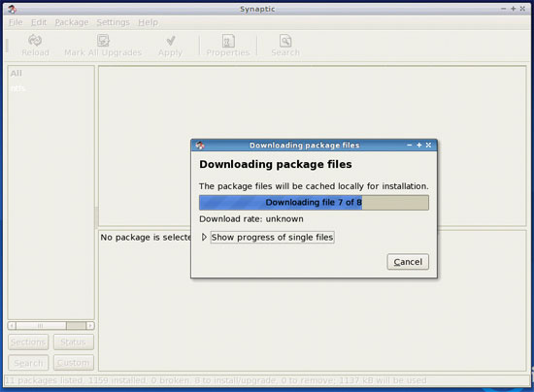Click the Reload toolbar icon
Viewport: 534px width, 392px height.
coord(35,41)
